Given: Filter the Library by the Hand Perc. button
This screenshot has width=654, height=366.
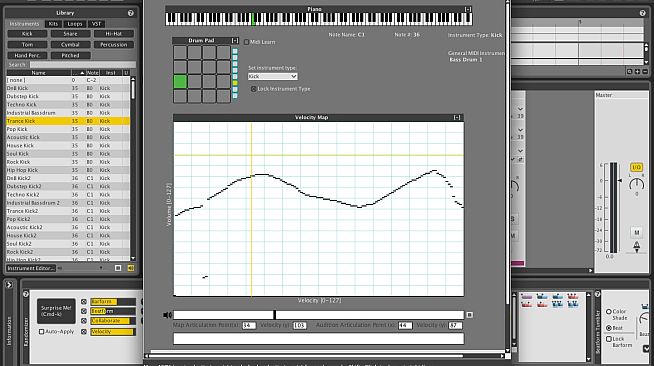Looking at the screenshot, I should click(x=27, y=55).
